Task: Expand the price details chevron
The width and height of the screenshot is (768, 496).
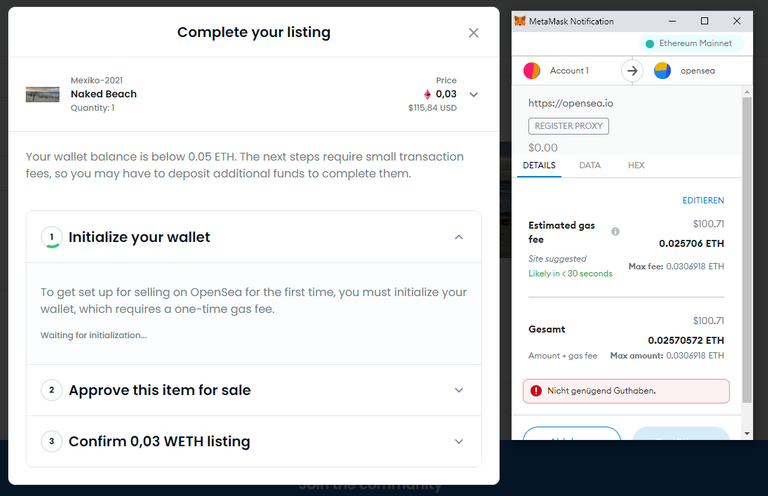Action: coord(473,94)
